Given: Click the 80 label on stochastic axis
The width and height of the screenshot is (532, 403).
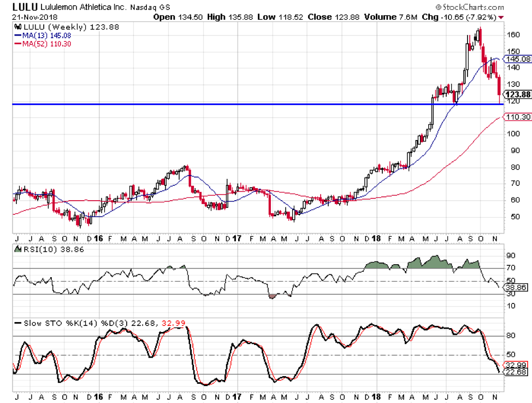Looking at the screenshot, I should (511, 336).
